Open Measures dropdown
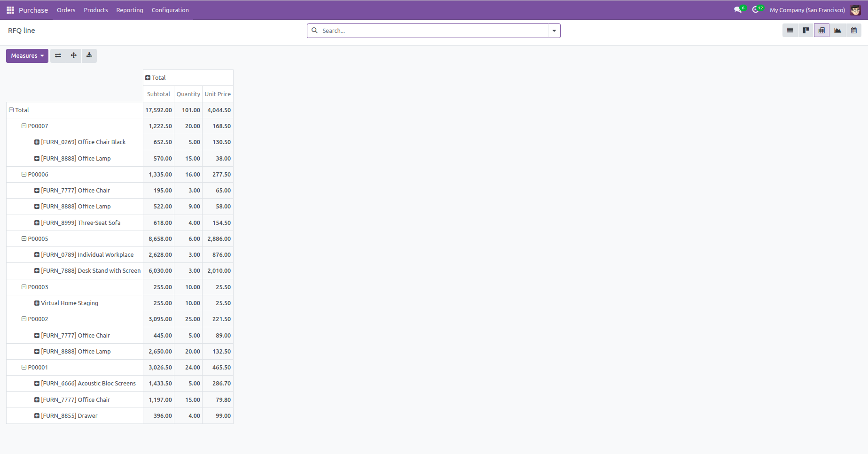The height and width of the screenshot is (454, 868). click(27, 55)
